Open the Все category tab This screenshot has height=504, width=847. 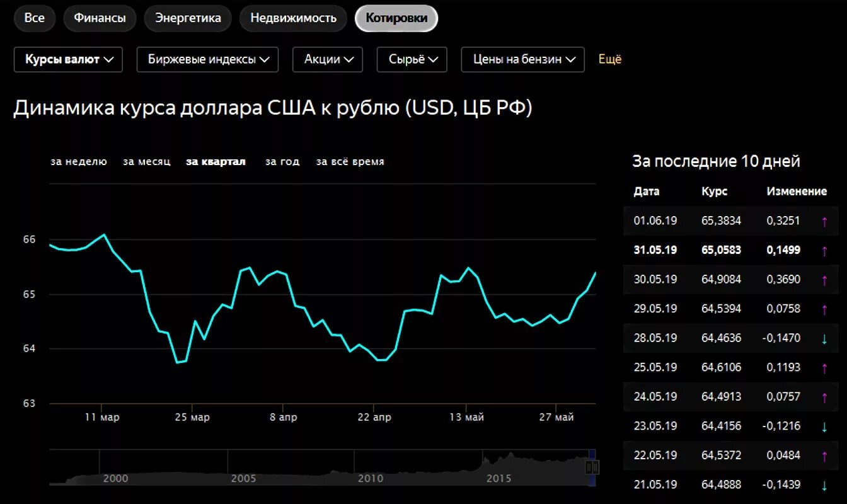point(35,18)
